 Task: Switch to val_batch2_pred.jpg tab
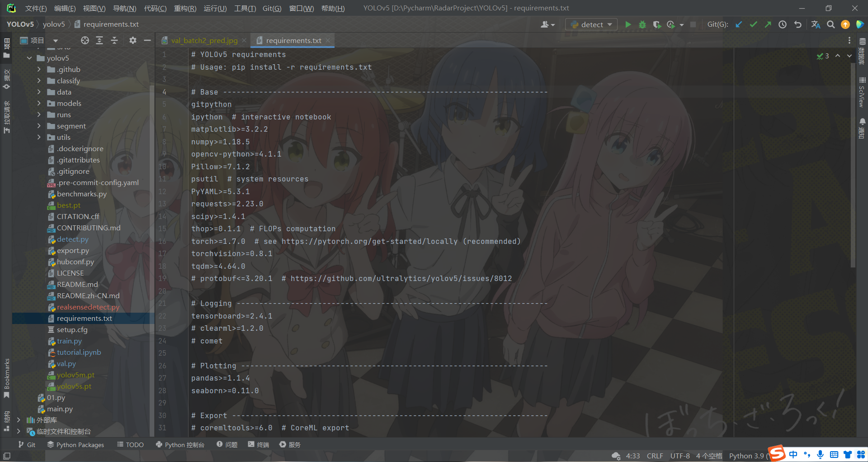click(204, 40)
